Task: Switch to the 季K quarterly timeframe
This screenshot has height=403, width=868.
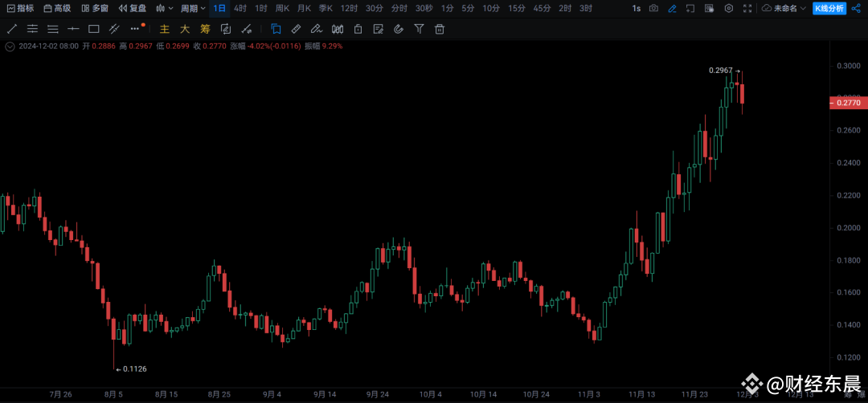Action: [x=325, y=8]
